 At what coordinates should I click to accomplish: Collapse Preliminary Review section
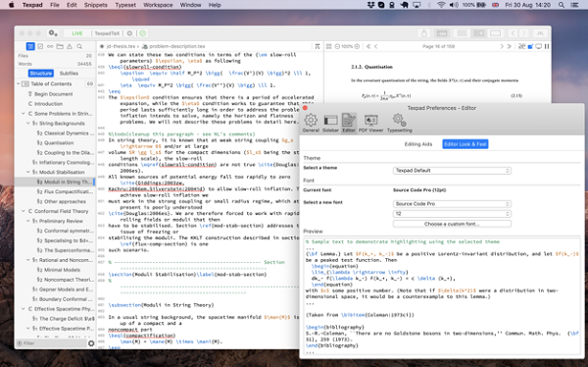[x=27, y=221]
